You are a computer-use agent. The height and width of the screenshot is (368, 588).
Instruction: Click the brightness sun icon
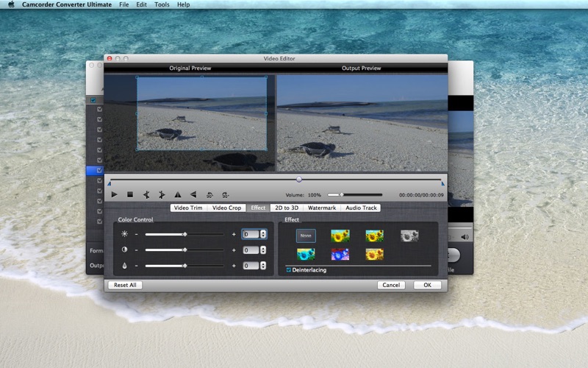point(124,234)
